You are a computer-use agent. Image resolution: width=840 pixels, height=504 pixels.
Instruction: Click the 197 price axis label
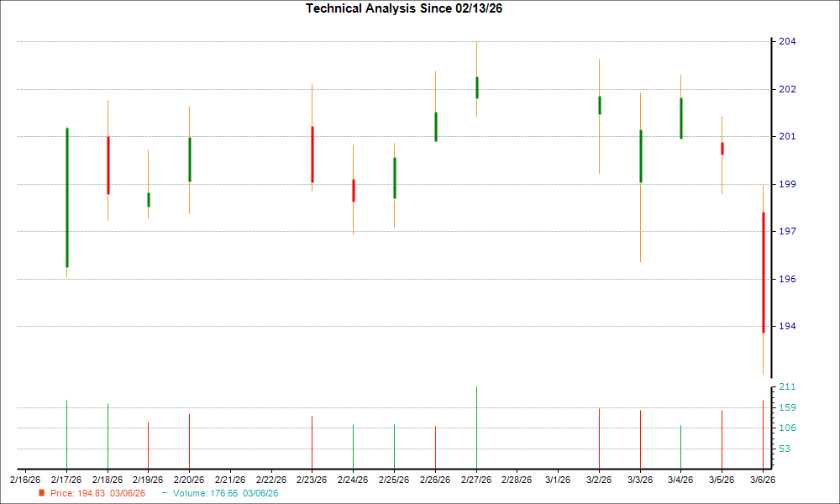click(x=787, y=231)
